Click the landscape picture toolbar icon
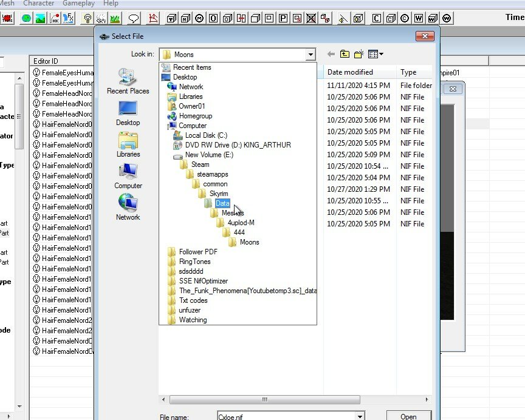 (x=40, y=18)
